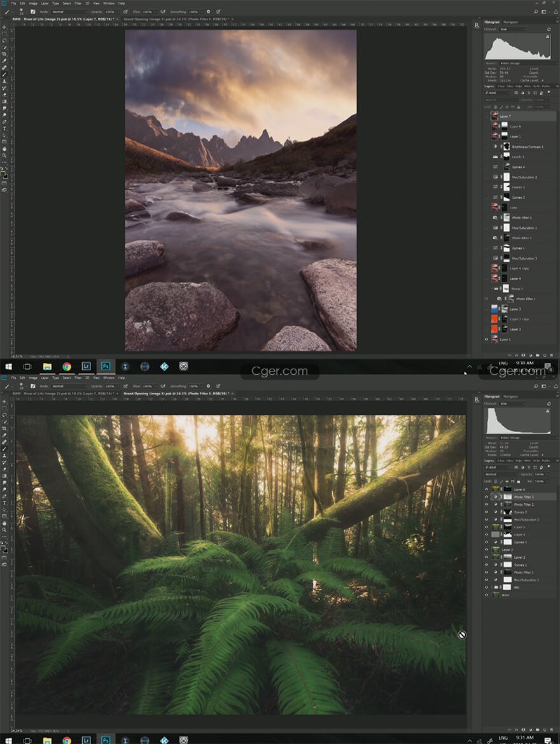The height and width of the screenshot is (744, 560).
Task: Expand the d&b group in forest Layers panel
Action: [x=491, y=587]
